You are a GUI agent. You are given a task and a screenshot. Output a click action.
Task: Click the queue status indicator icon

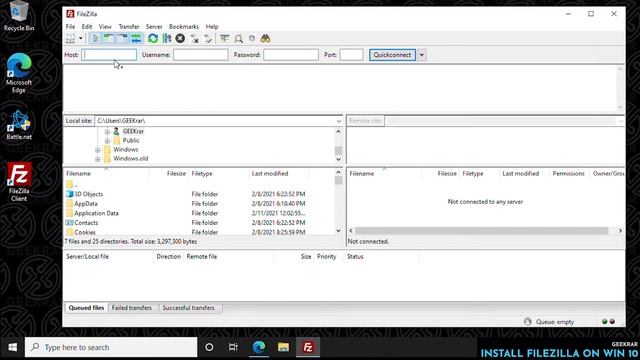tap(528, 322)
